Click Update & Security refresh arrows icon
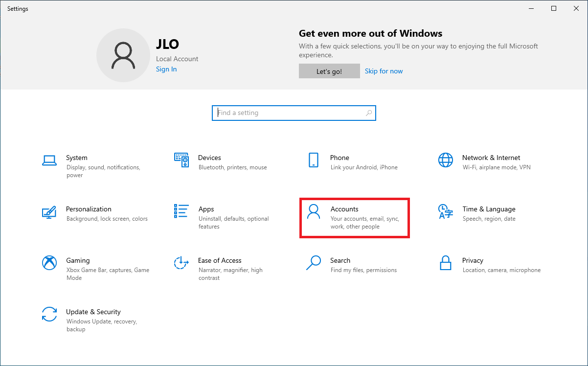The width and height of the screenshot is (588, 366). [x=49, y=314]
